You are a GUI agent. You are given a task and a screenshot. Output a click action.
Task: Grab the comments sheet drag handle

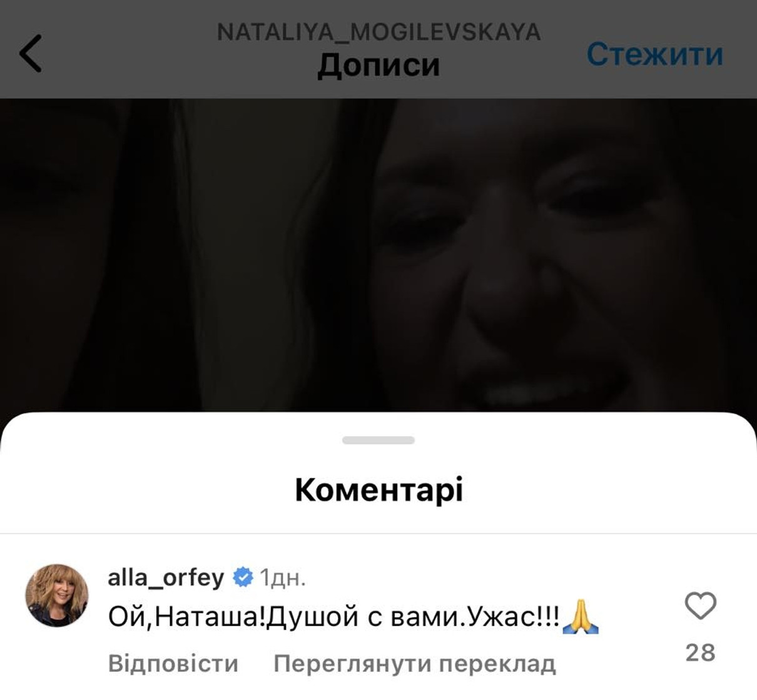pyautogui.click(x=378, y=440)
